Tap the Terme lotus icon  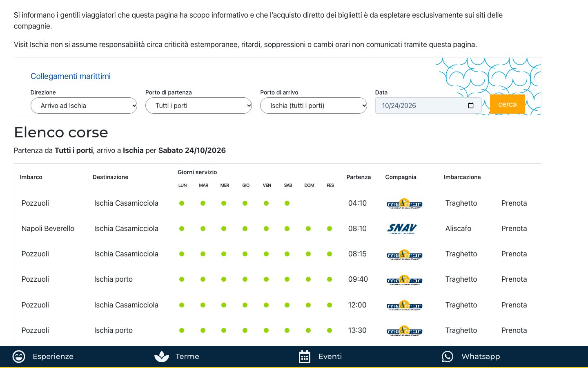coord(162,357)
